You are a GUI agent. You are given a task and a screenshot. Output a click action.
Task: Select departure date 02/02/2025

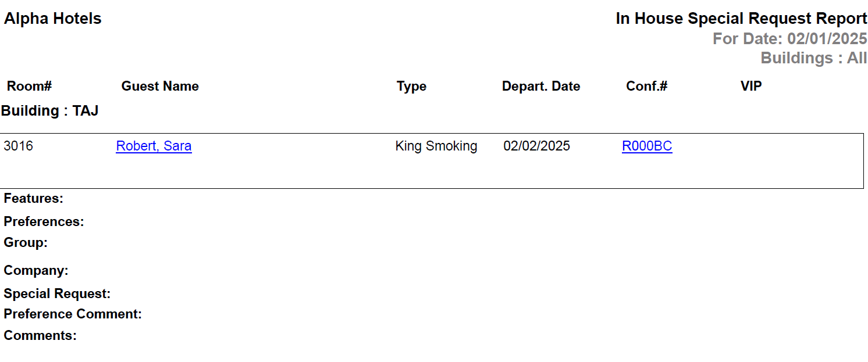pos(536,146)
